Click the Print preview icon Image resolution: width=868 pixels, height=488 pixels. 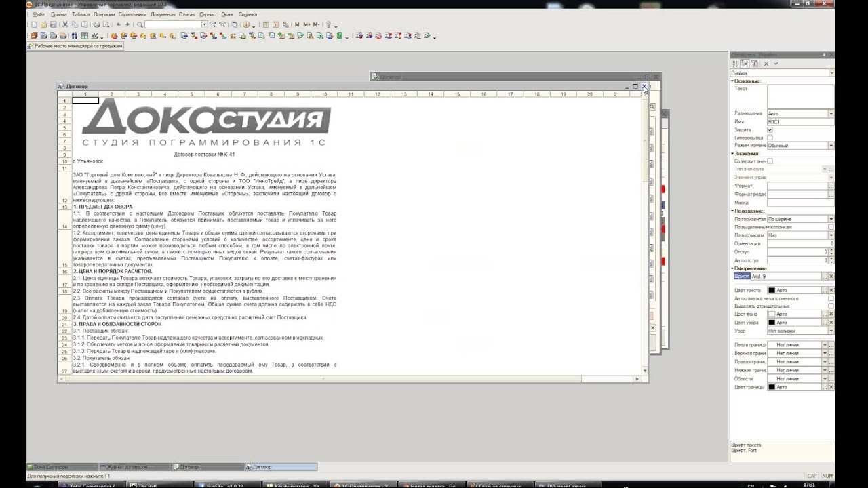coord(106,24)
